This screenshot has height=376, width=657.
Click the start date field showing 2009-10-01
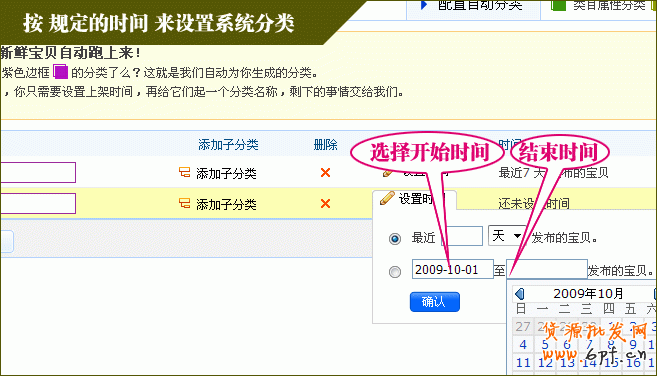(453, 269)
